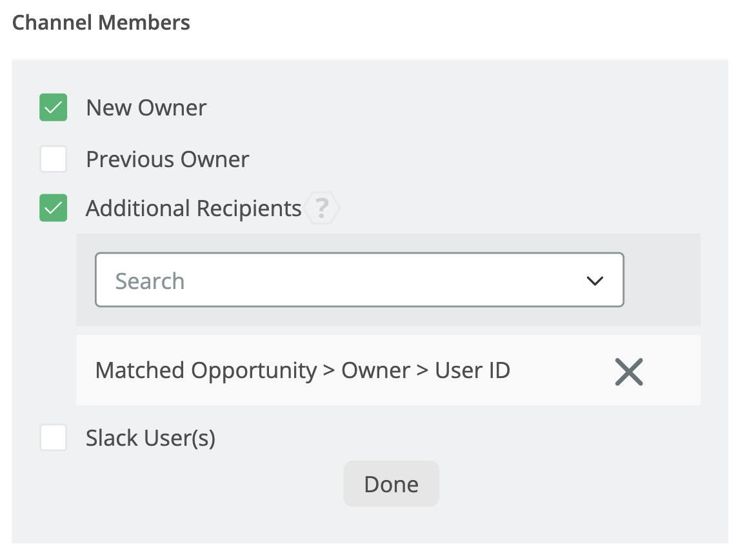Screen dimensions: 736x560
Task: Expand the Search dropdown chevron arrow
Action: (595, 281)
